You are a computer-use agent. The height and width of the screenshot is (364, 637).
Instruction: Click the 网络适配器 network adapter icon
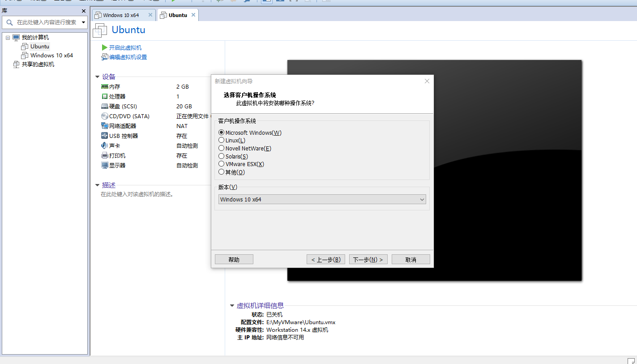click(105, 126)
